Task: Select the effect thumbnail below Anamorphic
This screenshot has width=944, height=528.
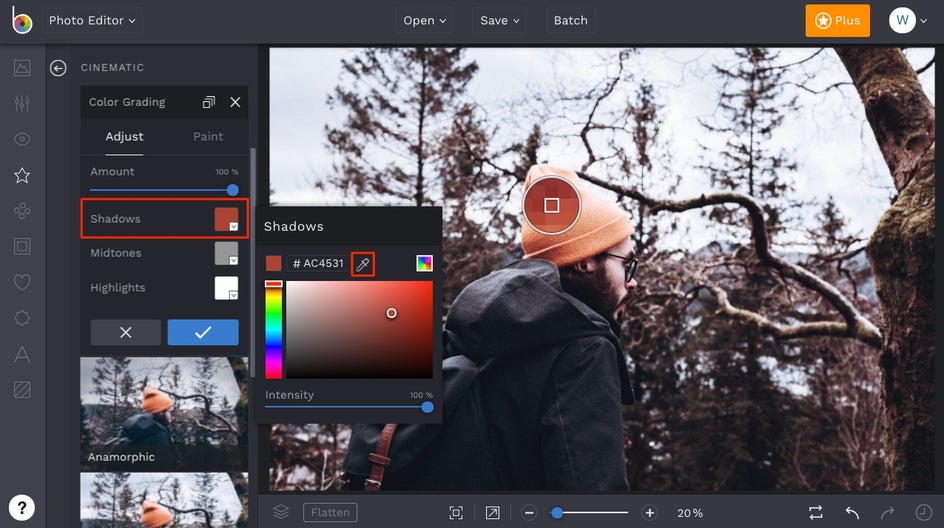Action: click(x=164, y=500)
